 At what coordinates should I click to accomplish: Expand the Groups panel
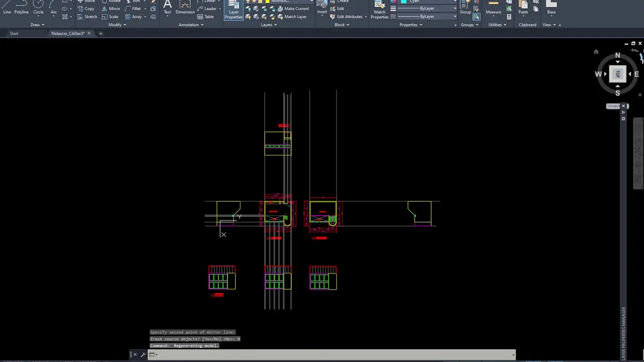tap(469, 25)
